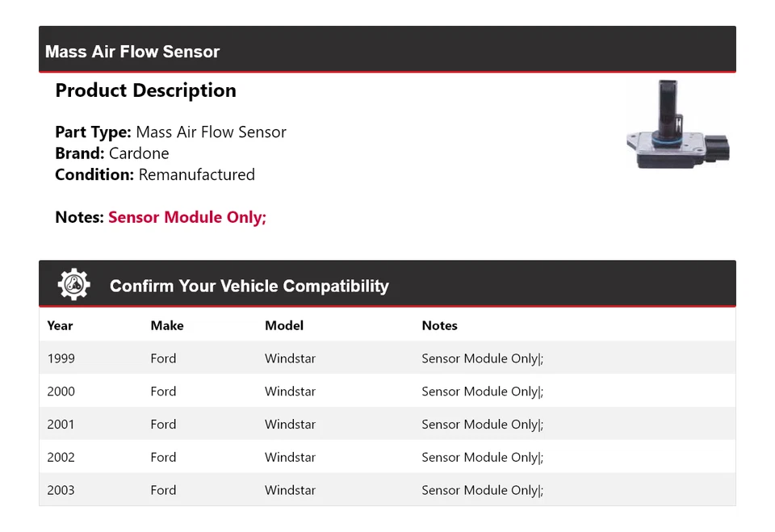Select the 2001 year cell
The image size is (775, 532).
tap(61, 425)
